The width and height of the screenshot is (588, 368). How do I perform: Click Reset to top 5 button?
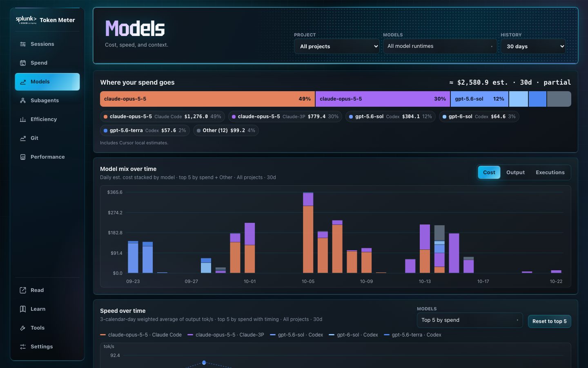click(549, 321)
